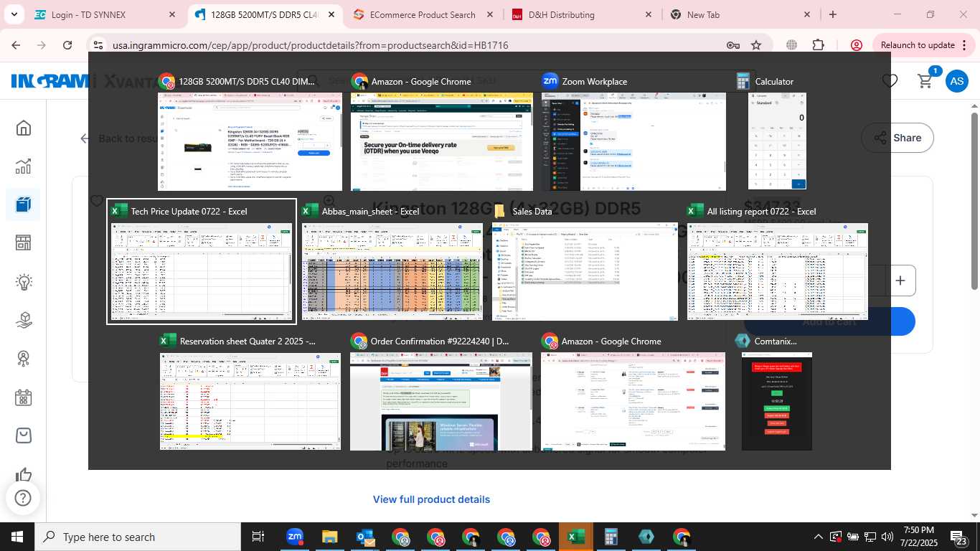Open the calendar icon in sidebar

(24, 397)
